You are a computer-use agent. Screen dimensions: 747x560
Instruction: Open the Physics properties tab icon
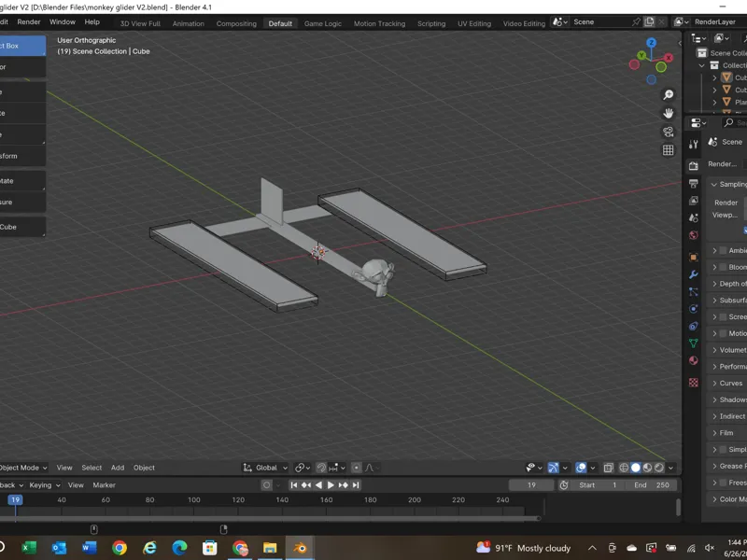[693, 309]
